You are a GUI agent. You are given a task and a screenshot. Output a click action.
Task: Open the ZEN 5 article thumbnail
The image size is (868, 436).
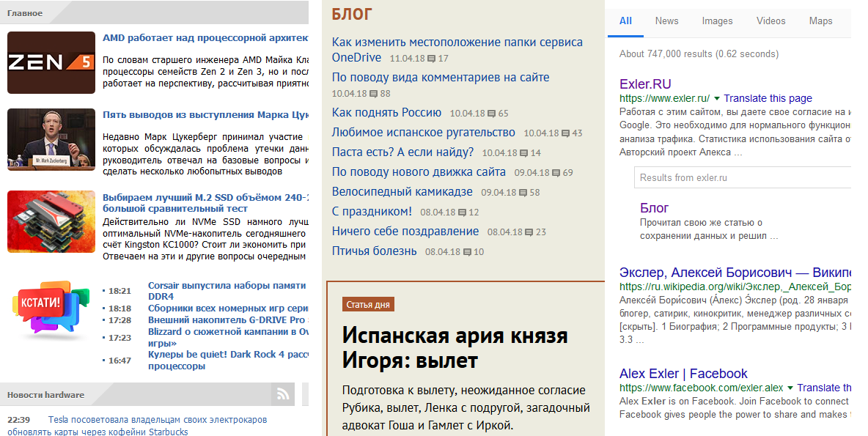51,62
